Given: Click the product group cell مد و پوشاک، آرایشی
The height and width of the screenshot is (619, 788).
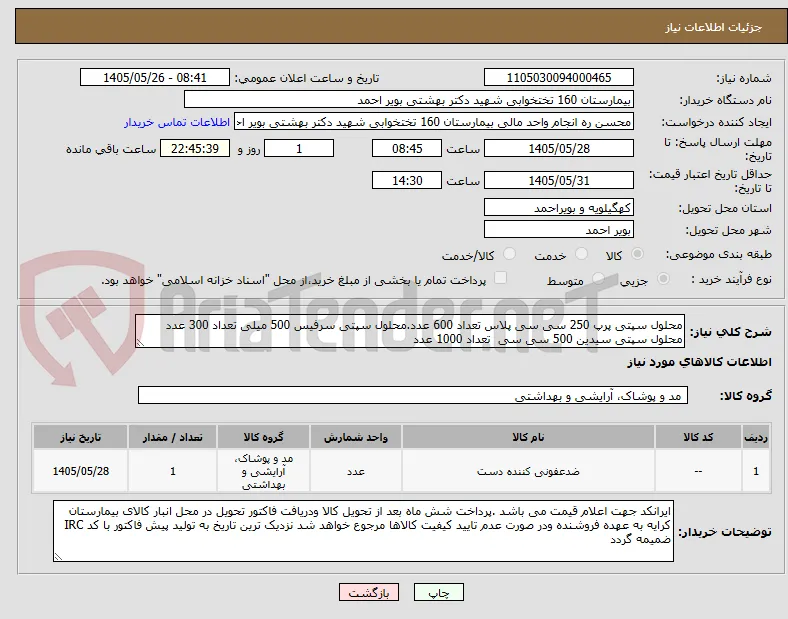Looking at the screenshot, I should click(x=263, y=471).
